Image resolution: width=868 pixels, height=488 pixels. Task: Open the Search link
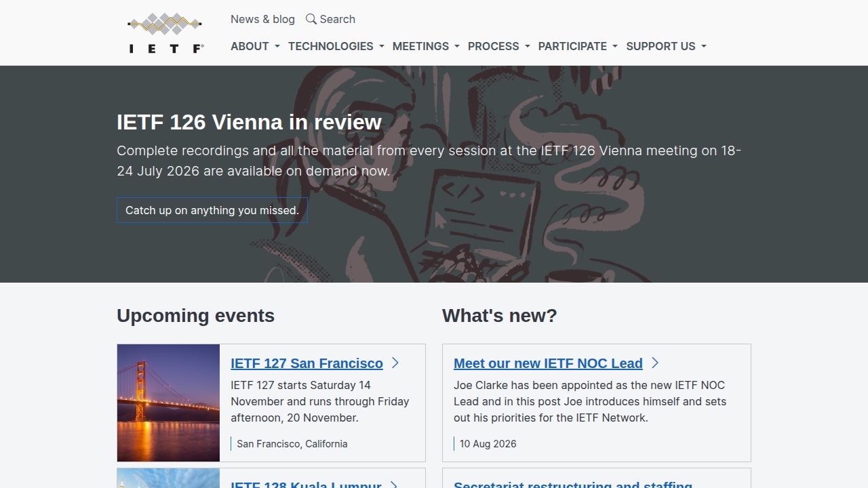click(330, 19)
